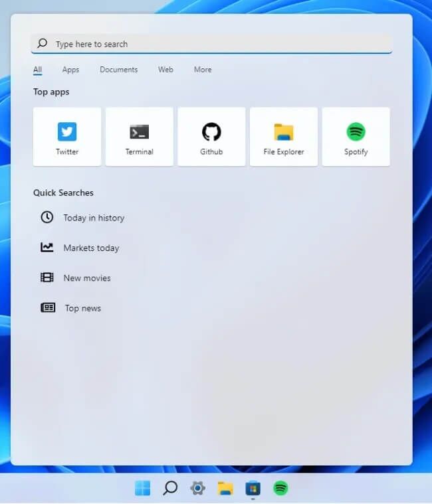Click the clock icon for Today in history
The width and height of the screenshot is (432, 504).
47,217
